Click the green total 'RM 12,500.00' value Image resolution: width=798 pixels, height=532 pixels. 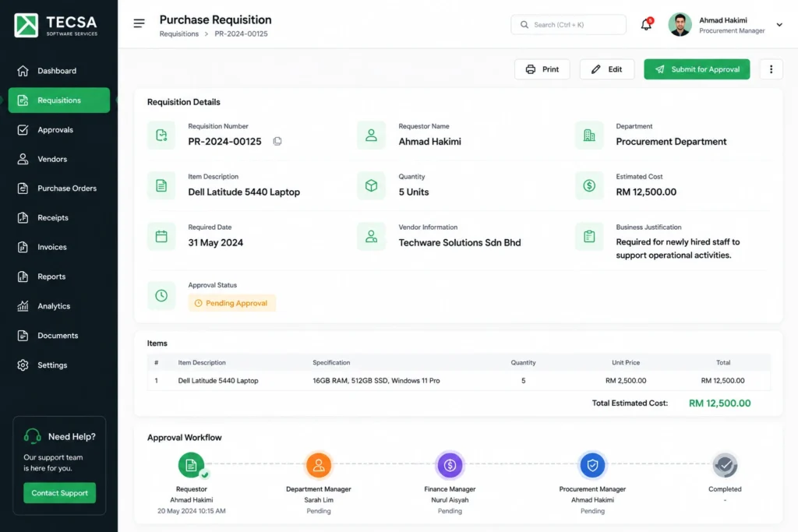pyautogui.click(x=719, y=403)
